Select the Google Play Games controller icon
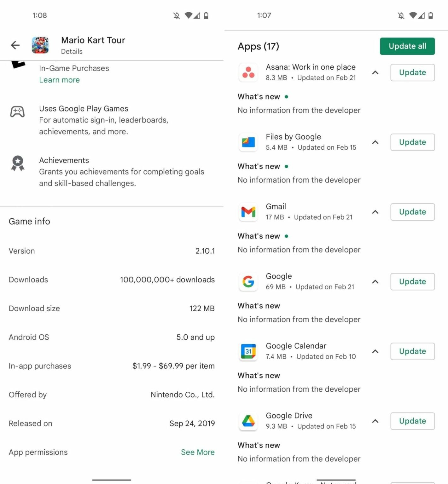448x484 pixels. [18, 111]
